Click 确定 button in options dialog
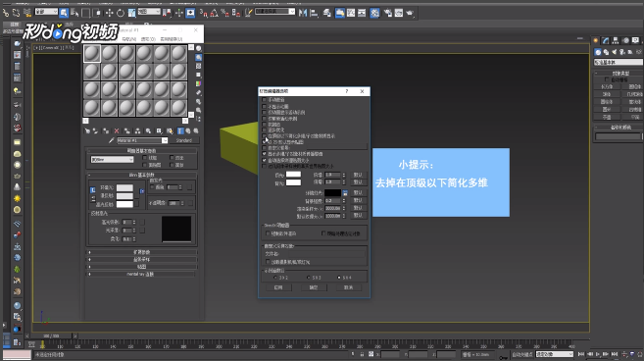This screenshot has width=644, height=361. click(x=314, y=287)
